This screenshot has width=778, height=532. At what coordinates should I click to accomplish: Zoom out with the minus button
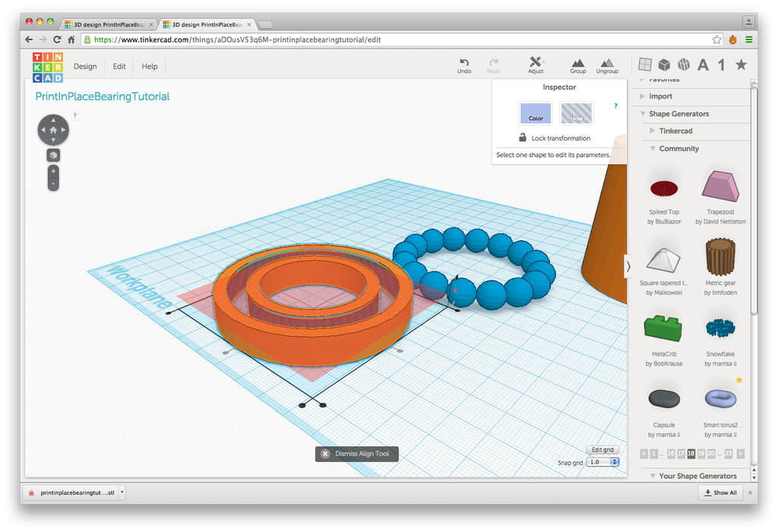click(53, 184)
